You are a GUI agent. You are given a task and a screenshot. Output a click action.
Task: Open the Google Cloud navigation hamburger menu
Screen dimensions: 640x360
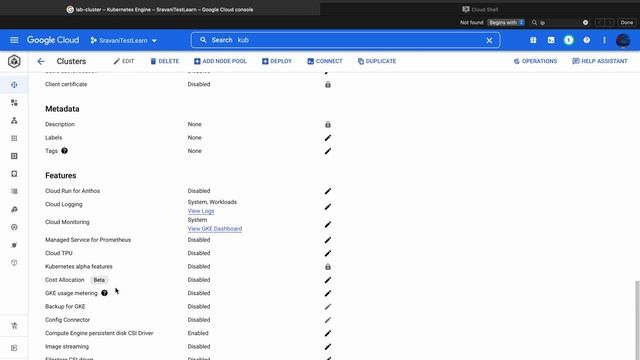[14, 40]
